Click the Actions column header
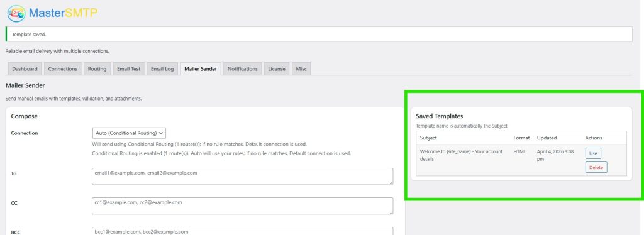644x235 pixels. click(x=594, y=138)
